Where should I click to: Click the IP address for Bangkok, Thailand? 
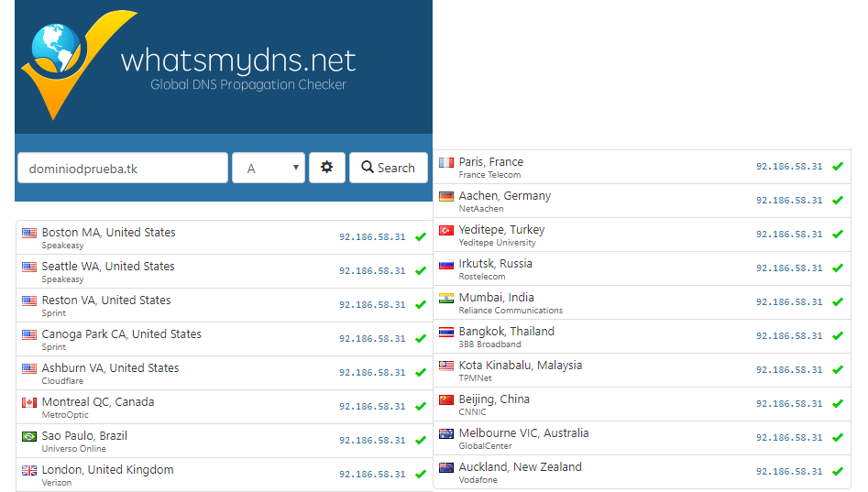pos(788,336)
